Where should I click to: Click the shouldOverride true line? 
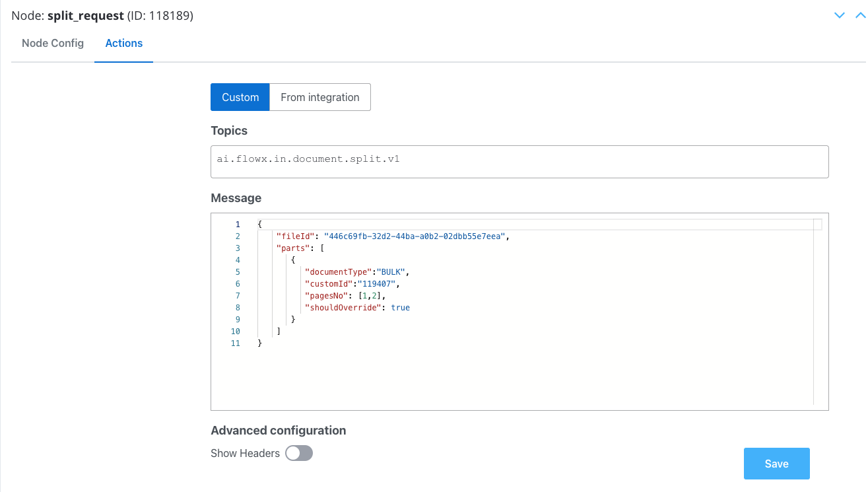pos(357,308)
